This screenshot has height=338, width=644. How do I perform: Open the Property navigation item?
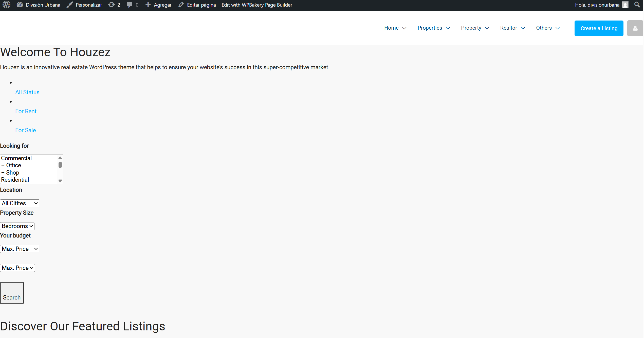pos(471,28)
